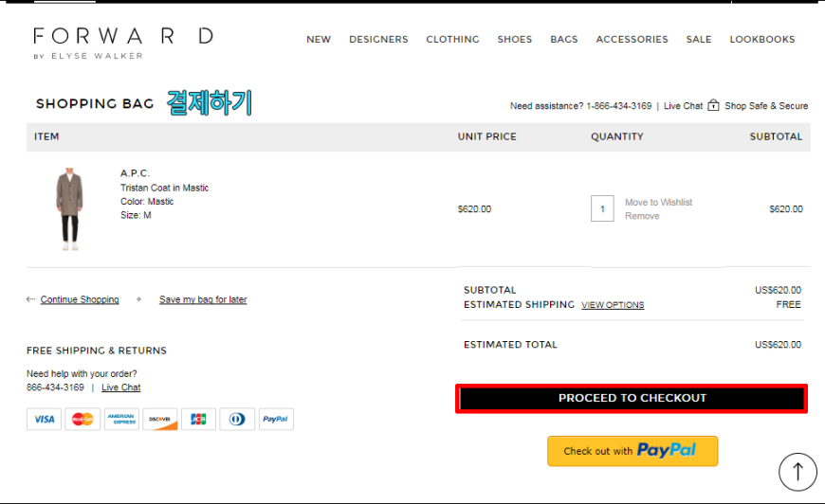Click the Diners Club icon
The height and width of the screenshot is (504, 825).
237,419
